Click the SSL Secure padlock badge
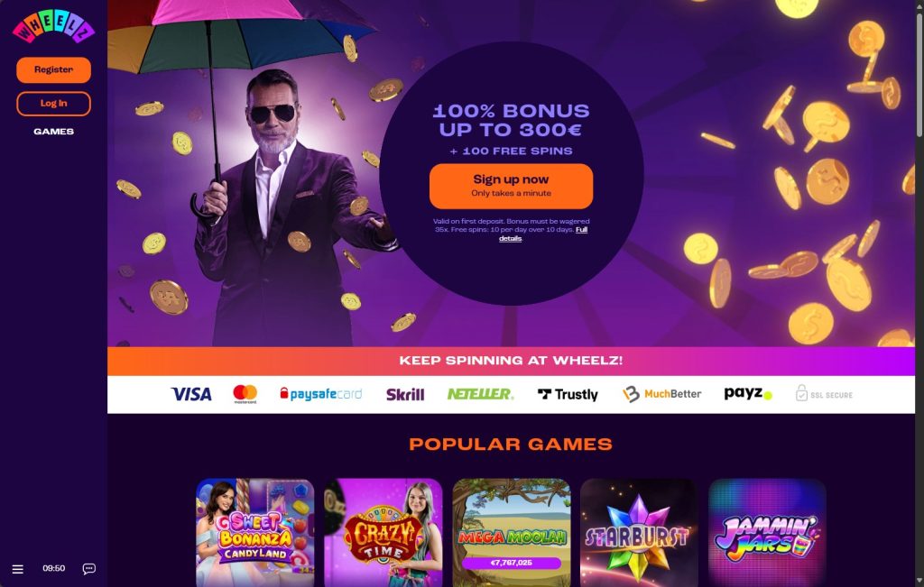 pyautogui.click(x=824, y=393)
